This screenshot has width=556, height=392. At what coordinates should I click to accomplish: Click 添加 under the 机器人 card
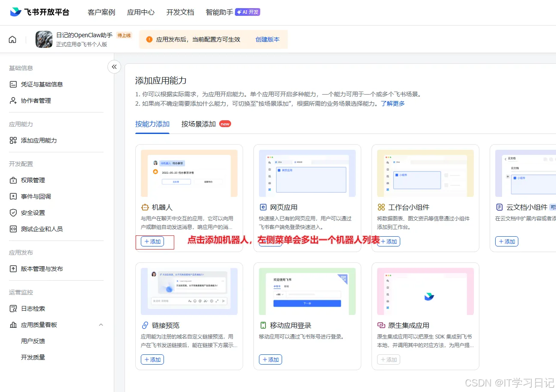pos(152,241)
